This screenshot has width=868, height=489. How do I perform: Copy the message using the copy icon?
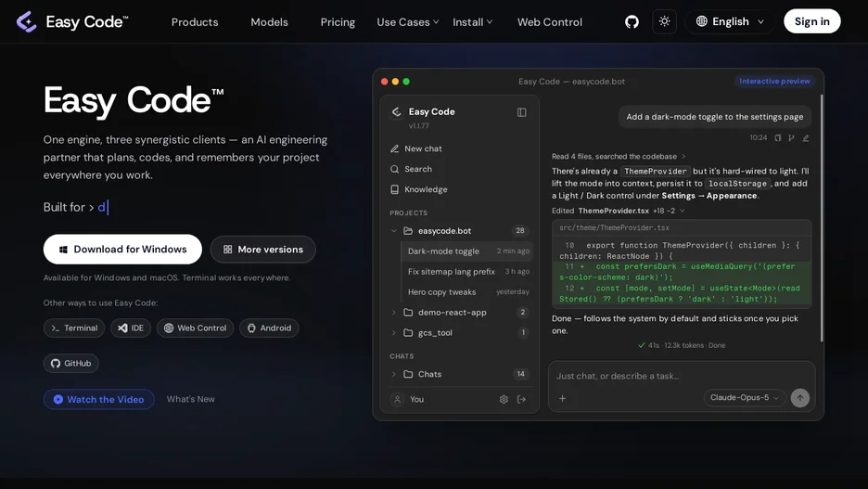point(778,138)
